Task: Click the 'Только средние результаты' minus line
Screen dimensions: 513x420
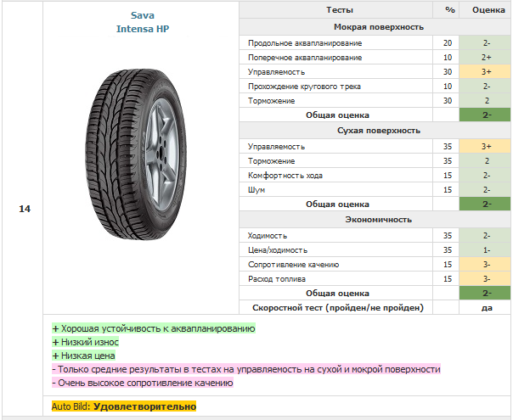Action: pyautogui.click(x=246, y=369)
